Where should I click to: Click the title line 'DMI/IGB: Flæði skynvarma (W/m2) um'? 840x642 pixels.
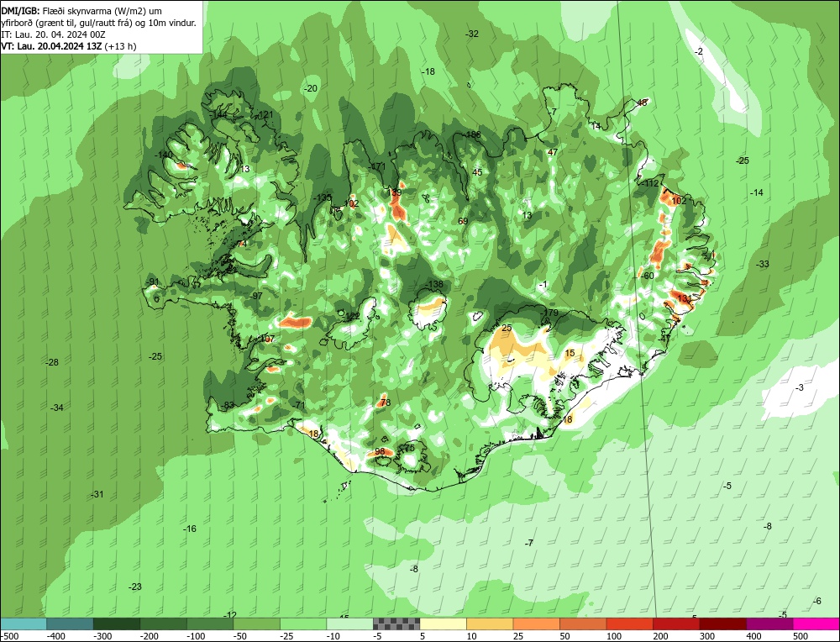81,11
